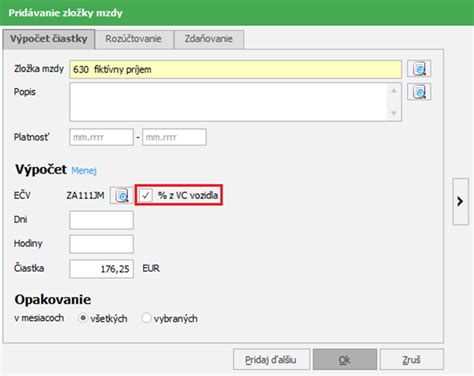Click Popis scrollbar down arrow

coord(394,113)
